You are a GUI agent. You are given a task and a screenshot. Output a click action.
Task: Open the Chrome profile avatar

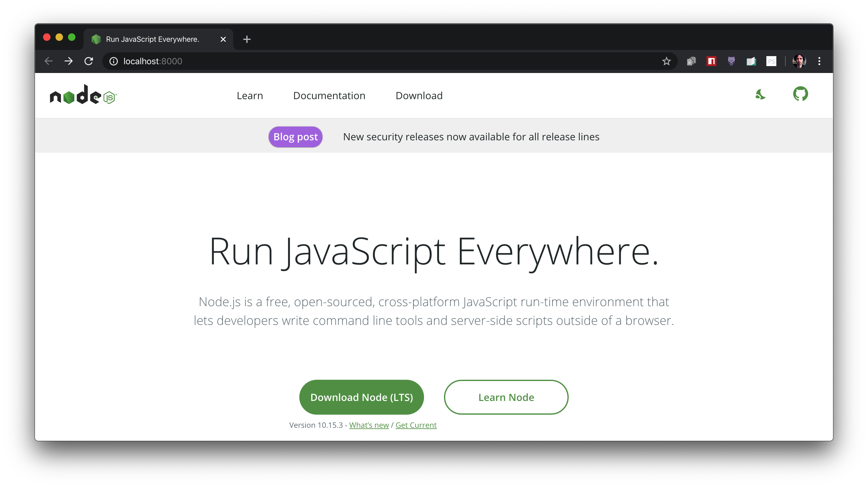pyautogui.click(x=799, y=61)
